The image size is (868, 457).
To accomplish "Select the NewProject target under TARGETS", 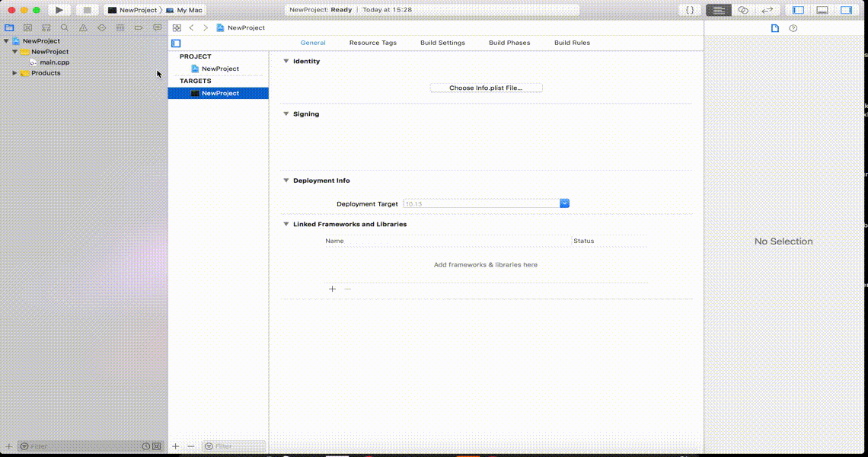I will pos(218,93).
